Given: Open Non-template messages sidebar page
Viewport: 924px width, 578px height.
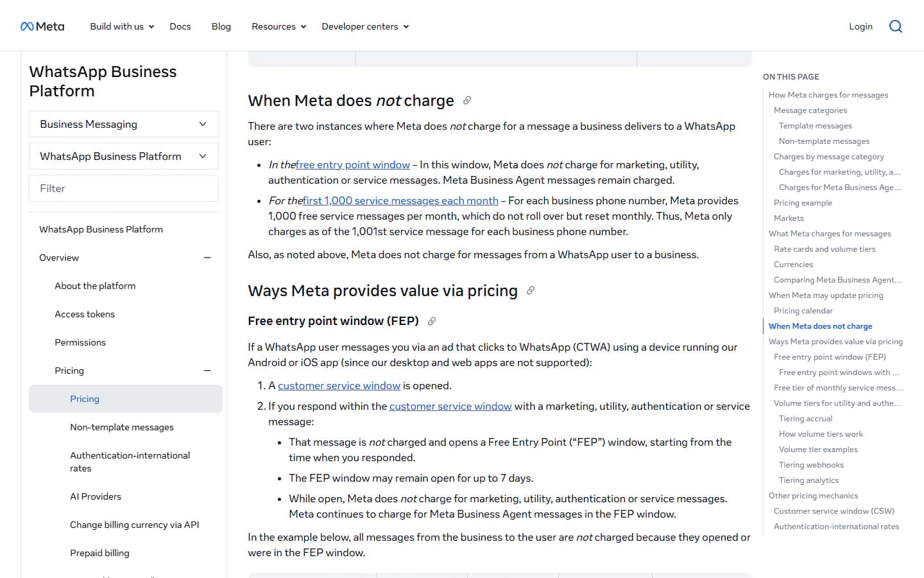Looking at the screenshot, I should coord(122,427).
